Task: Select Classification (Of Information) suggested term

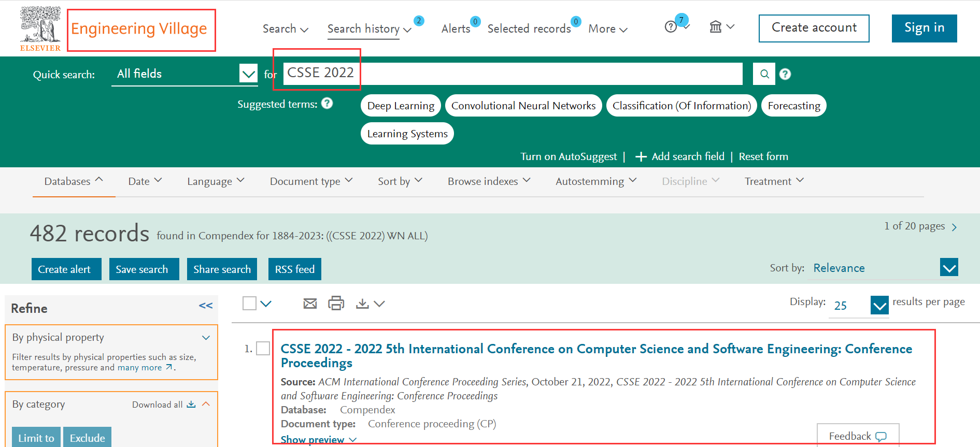Action: point(681,106)
